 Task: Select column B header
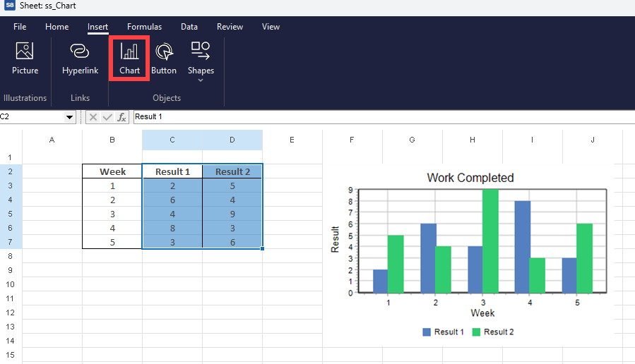112,140
